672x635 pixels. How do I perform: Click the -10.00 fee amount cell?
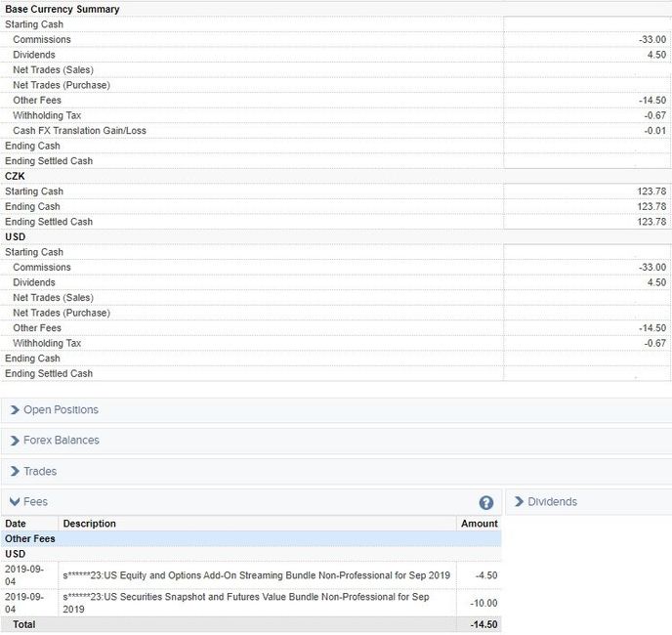(x=483, y=603)
